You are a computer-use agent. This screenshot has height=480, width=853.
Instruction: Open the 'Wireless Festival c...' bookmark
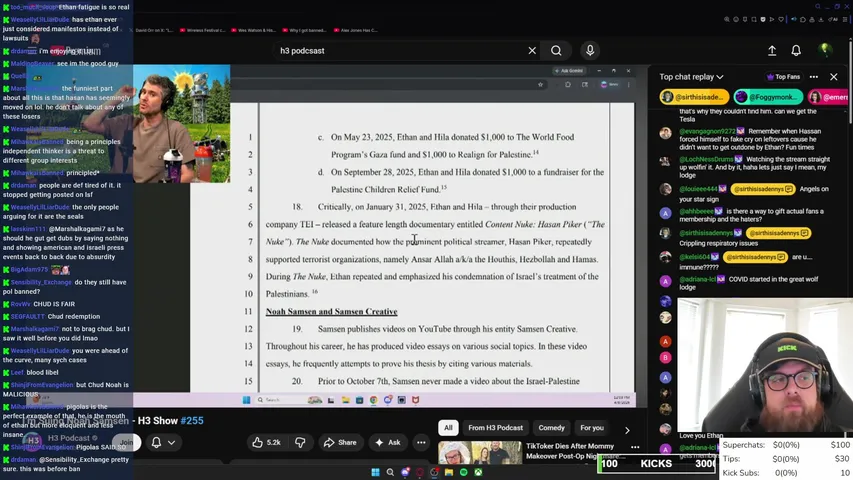click(x=202, y=30)
